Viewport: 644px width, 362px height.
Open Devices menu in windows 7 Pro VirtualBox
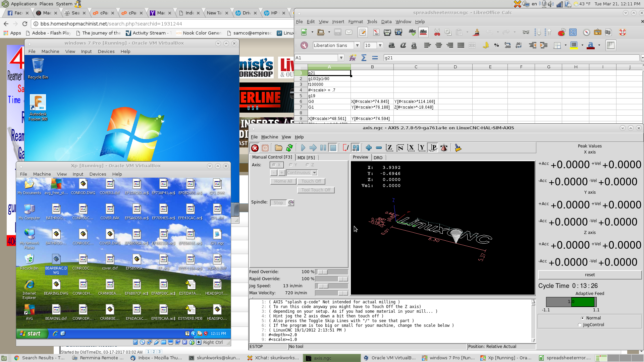106,52
